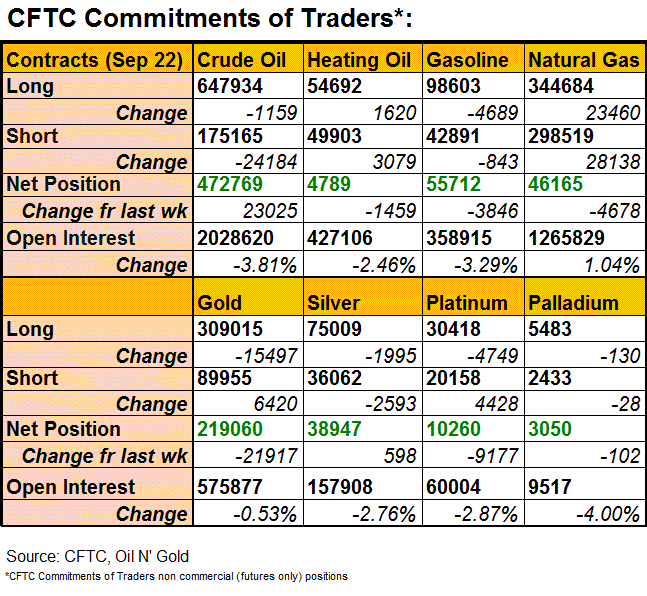Click the Source: CFTC, Oil N' Gold text
This screenshot has height=596, width=647.
[x=97, y=556]
